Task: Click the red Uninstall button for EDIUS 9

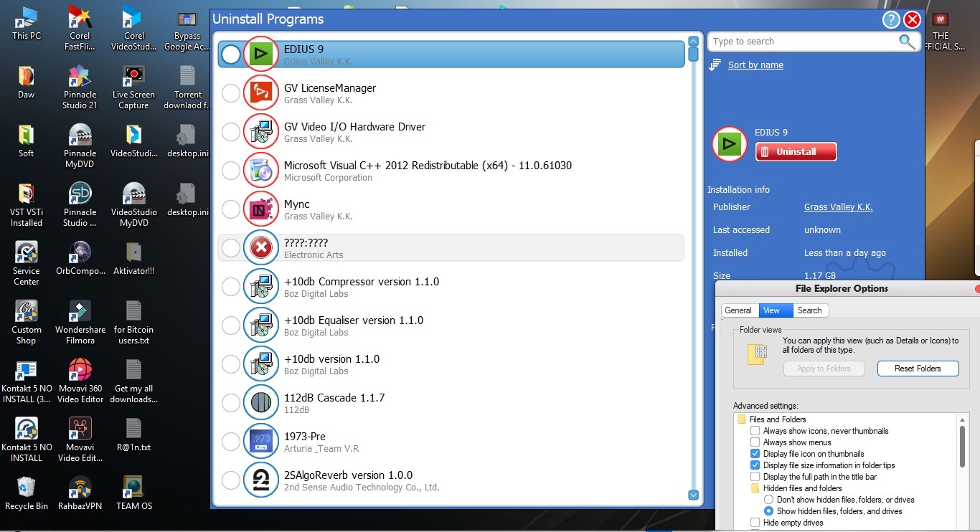Action: 796,152
